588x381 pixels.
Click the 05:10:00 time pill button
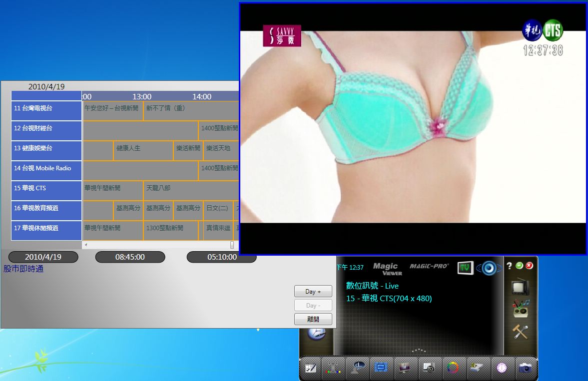point(222,257)
